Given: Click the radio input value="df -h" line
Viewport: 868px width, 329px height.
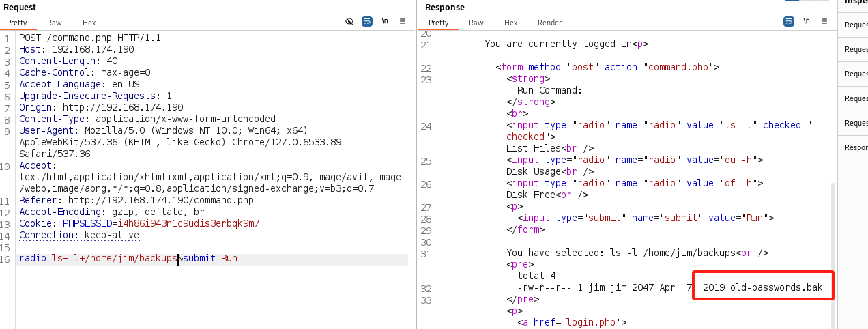Looking at the screenshot, I should 635,183.
